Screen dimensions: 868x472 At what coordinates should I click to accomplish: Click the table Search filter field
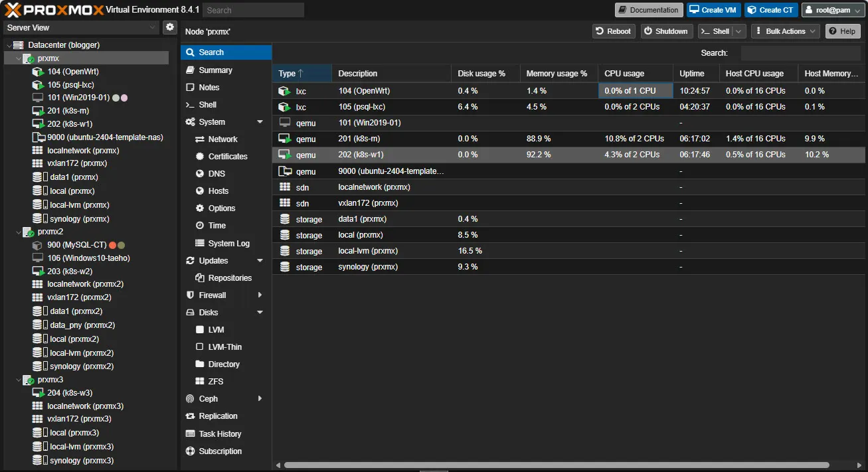pyautogui.click(x=801, y=53)
